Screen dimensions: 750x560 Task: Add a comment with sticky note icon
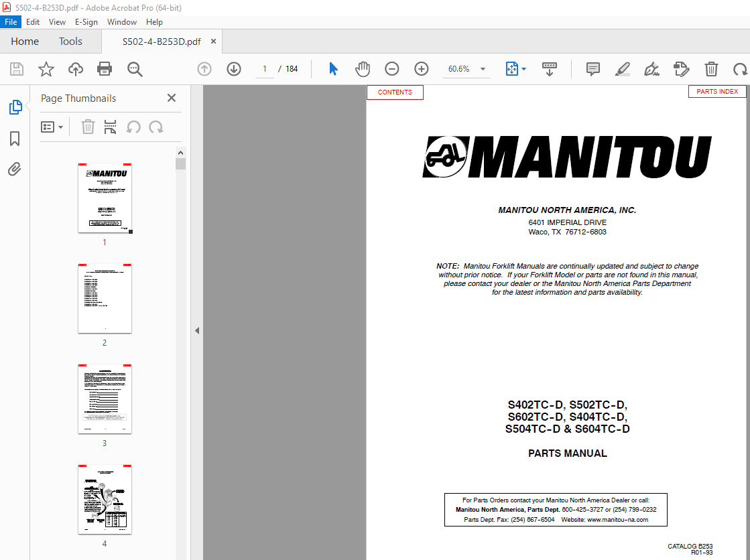pyautogui.click(x=593, y=69)
